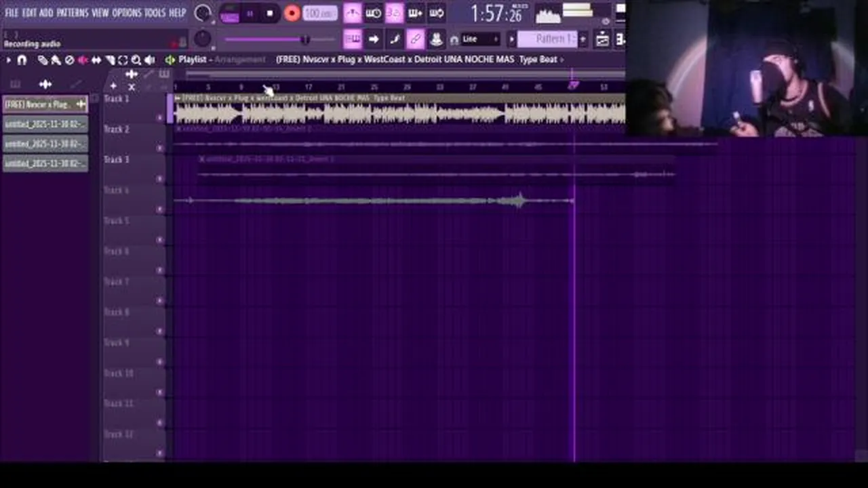Select the first untitled_2025-11-30 picker clip

click(45, 124)
